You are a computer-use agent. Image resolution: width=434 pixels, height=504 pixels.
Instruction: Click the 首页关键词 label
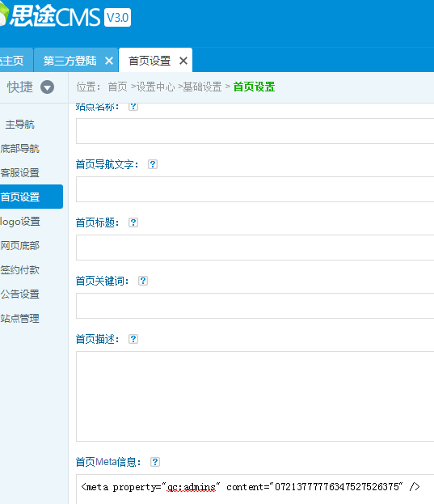(x=102, y=281)
